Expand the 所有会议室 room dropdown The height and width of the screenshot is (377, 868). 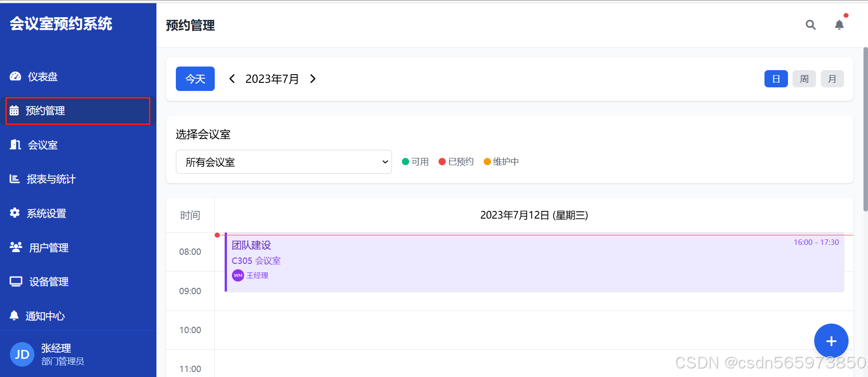(x=284, y=162)
